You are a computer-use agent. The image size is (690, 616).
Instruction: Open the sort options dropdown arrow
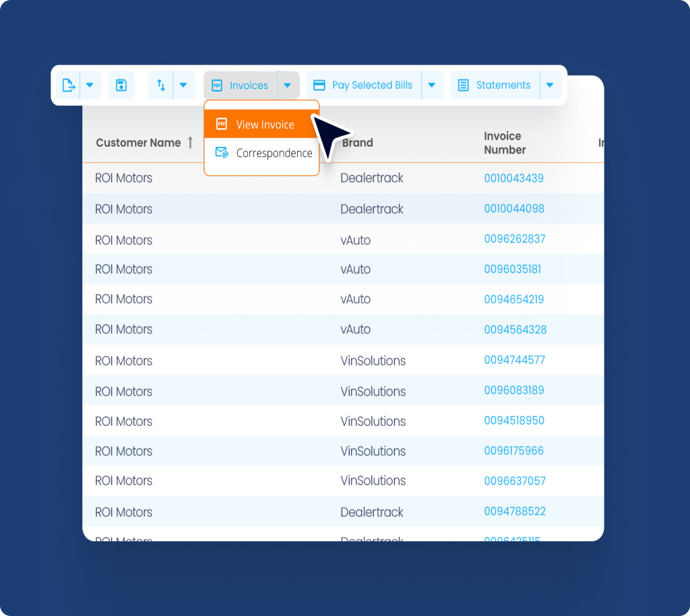point(183,86)
